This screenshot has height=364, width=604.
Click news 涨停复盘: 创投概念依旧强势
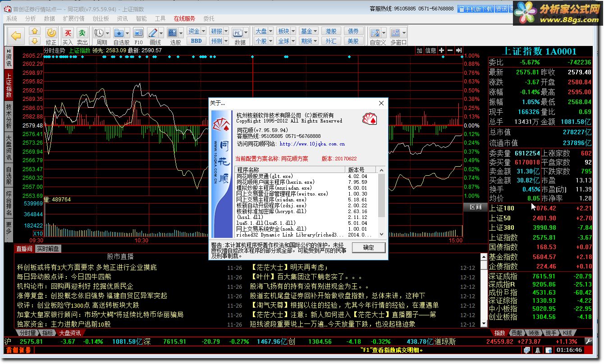point(92,296)
